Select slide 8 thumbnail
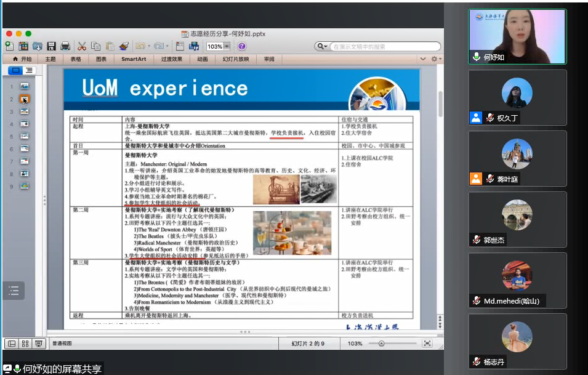 coord(25,173)
